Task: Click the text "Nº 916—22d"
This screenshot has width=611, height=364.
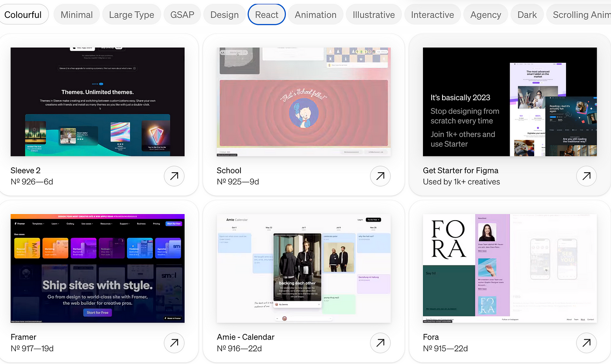Action: [x=239, y=348]
